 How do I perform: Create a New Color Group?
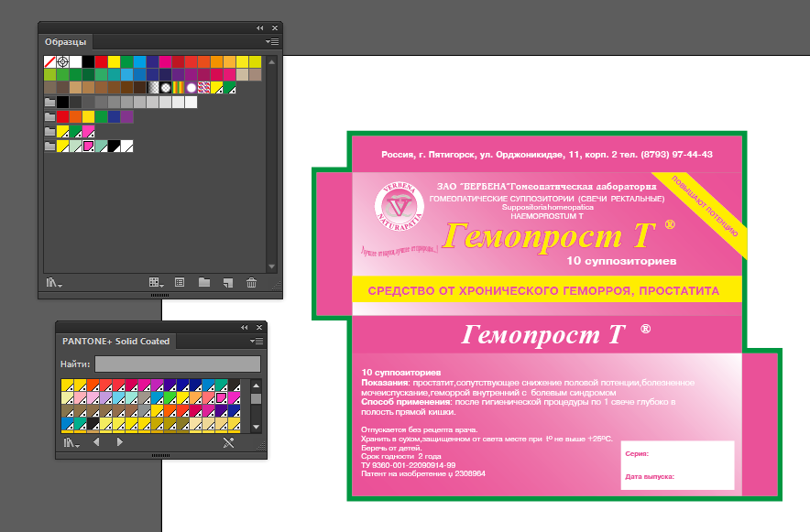coord(204,282)
